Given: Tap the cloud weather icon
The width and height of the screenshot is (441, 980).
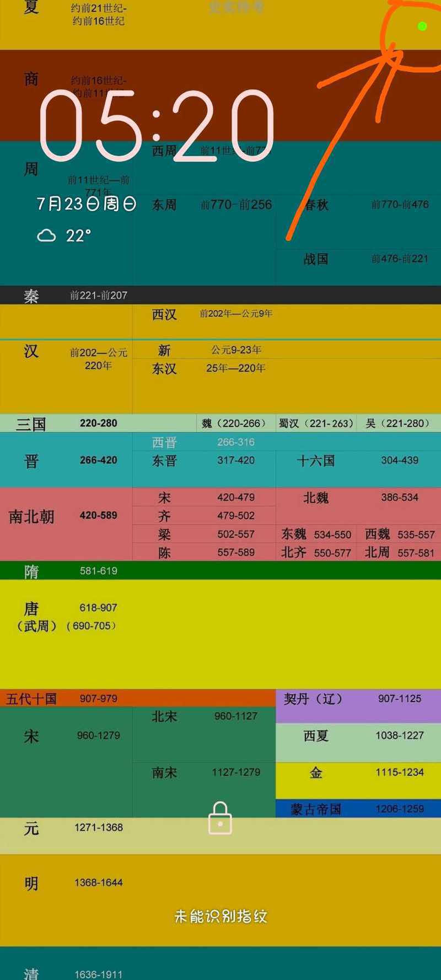Looking at the screenshot, I should click(46, 236).
